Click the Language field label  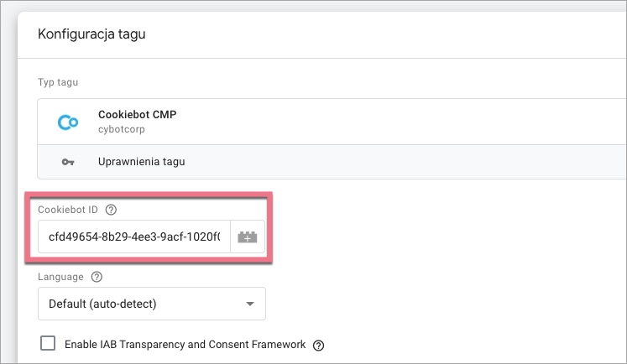coord(61,276)
